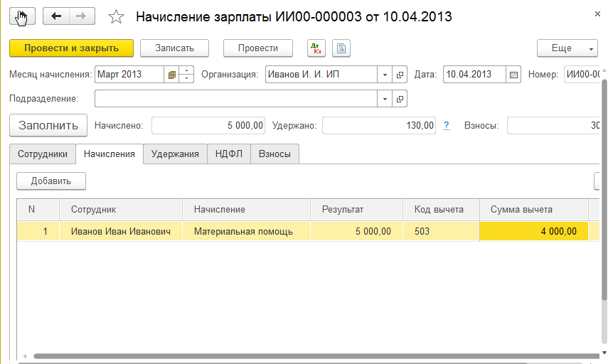The width and height of the screenshot is (608, 364).
Task: Switch to the НДФЛ tab
Action: 229,154
